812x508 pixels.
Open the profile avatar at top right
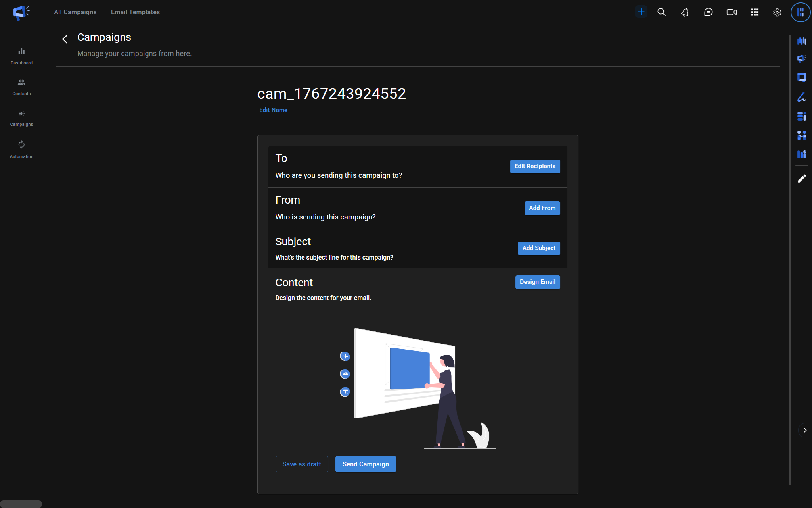click(x=800, y=12)
